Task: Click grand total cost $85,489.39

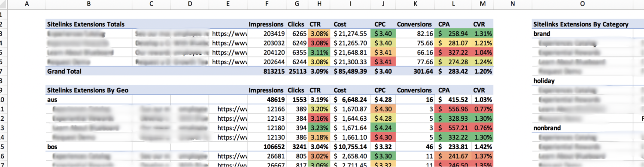Action: pyautogui.click(x=351, y=72)
